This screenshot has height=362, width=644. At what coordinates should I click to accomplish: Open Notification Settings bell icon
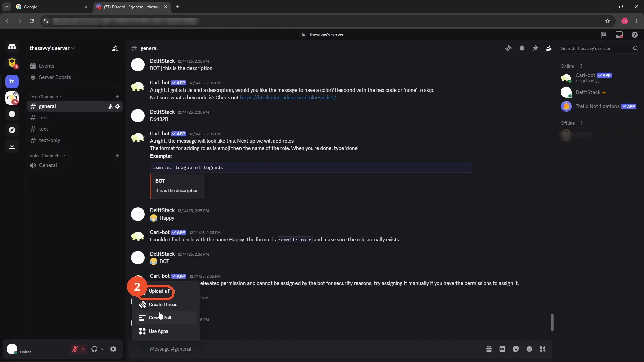(522, 48)
